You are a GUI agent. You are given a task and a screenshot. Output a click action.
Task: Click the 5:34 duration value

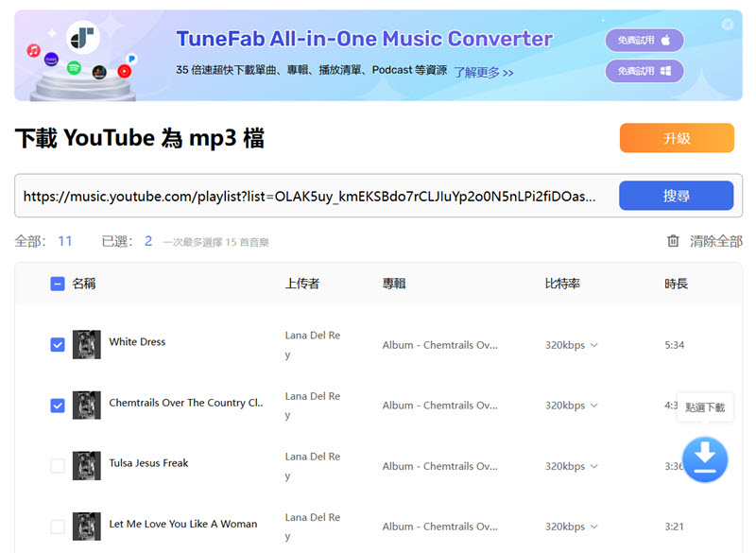[x=674, y=345]
